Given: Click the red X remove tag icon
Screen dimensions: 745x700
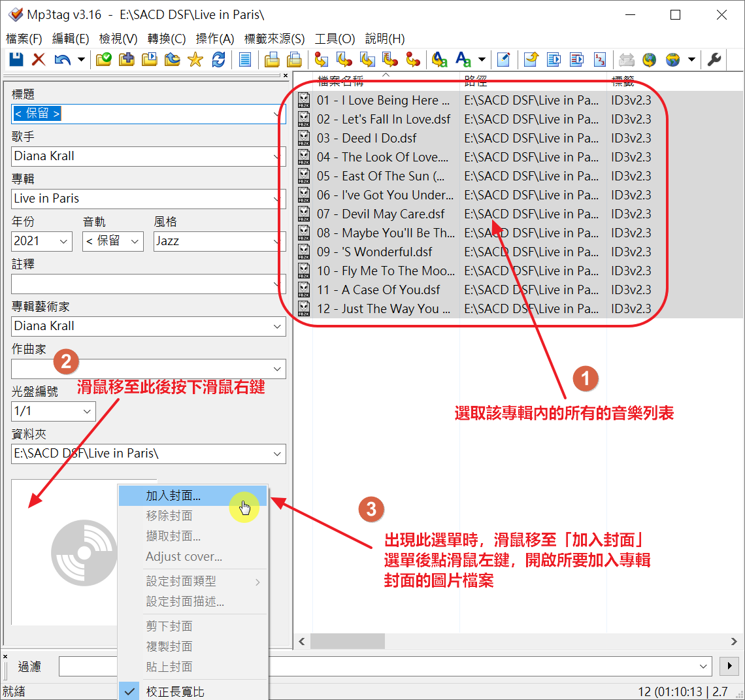Looking at the screenshot, I should point(39,59).
